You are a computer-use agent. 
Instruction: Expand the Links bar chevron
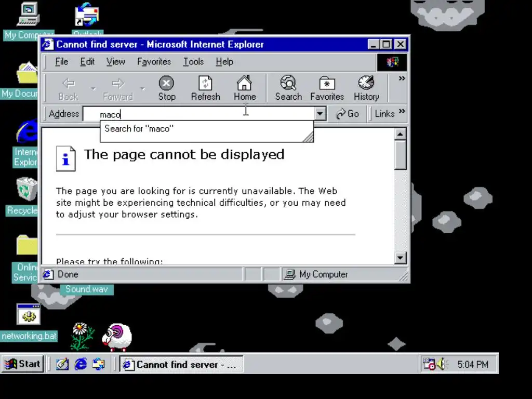(x=402, y=111)
